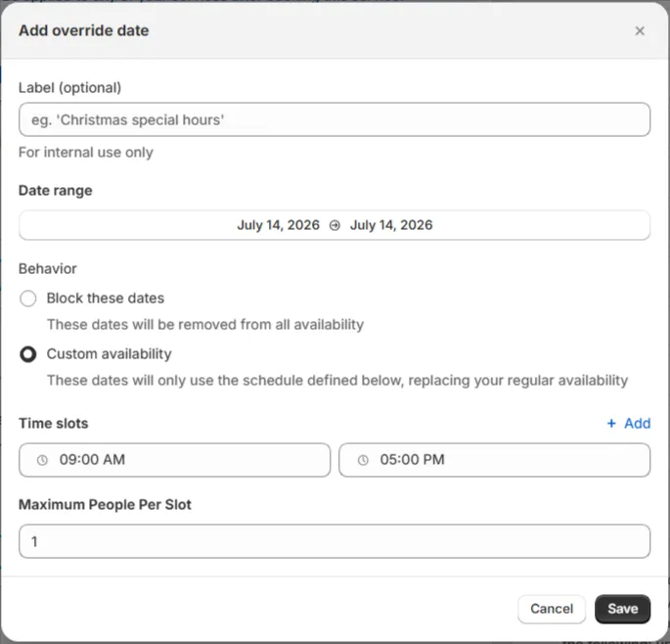This screenshot has height=644, width=670.
Task: Cancel the override date dialog
Action: (552, 609)
